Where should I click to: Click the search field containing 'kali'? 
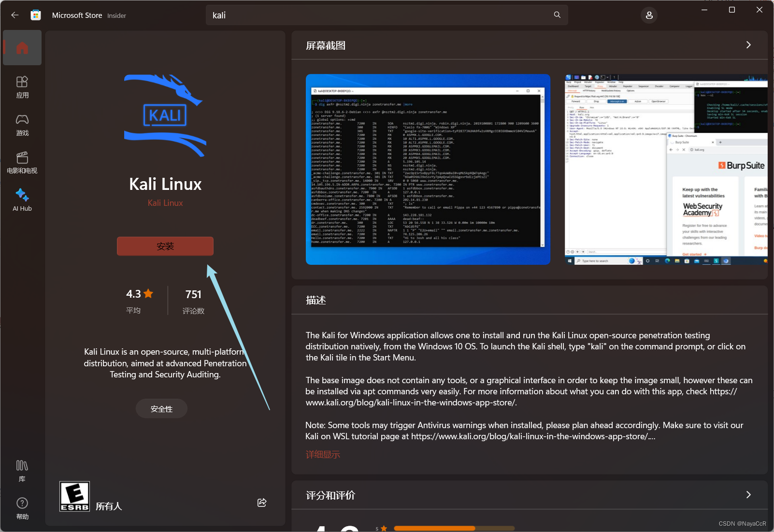(387, 15)
